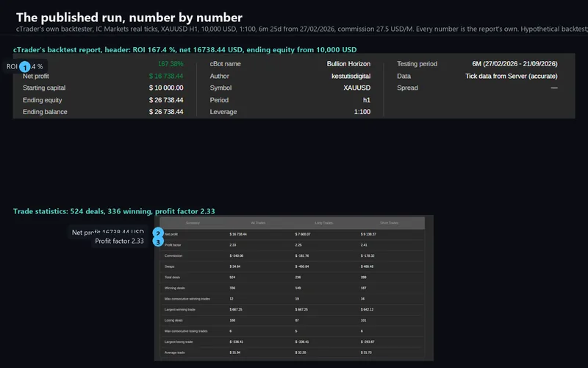Select the Long Trades net profit cell

tap(303, 234)
